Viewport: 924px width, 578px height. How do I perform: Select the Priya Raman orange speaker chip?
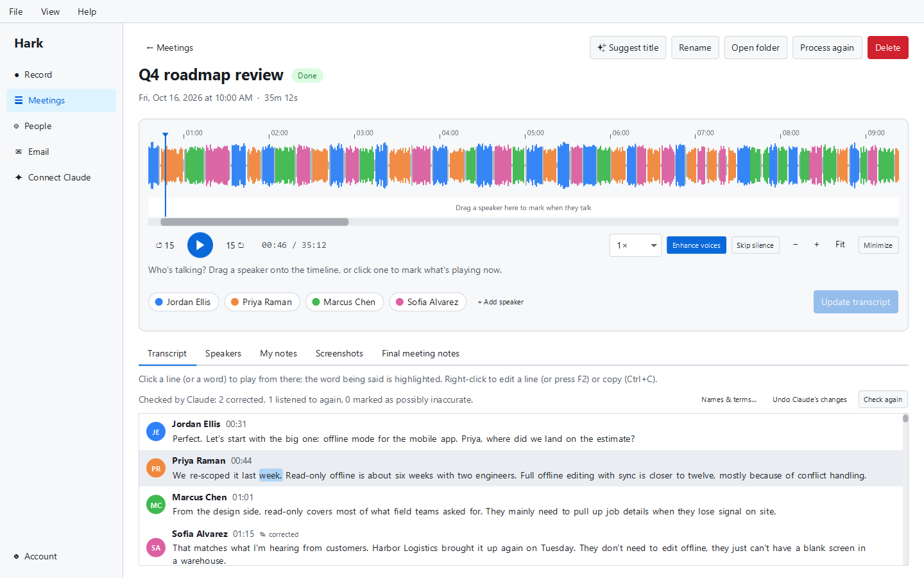click(x=262, y=302)
